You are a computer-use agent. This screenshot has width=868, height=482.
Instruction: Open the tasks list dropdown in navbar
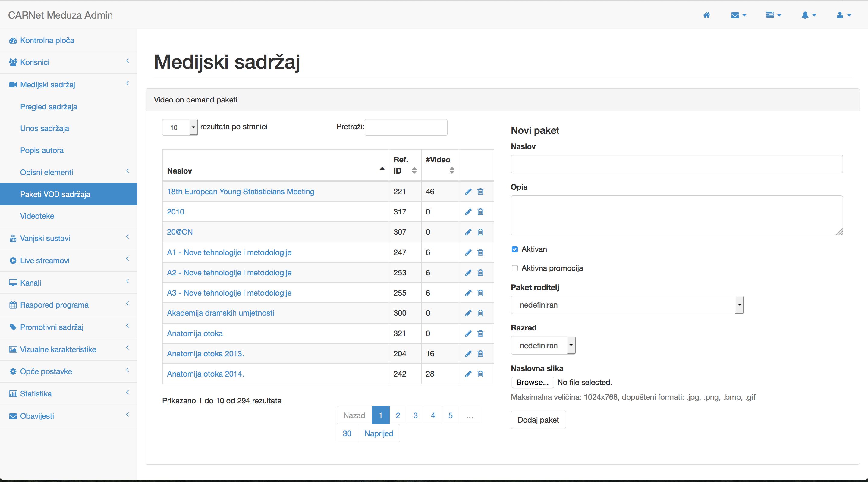773,15
